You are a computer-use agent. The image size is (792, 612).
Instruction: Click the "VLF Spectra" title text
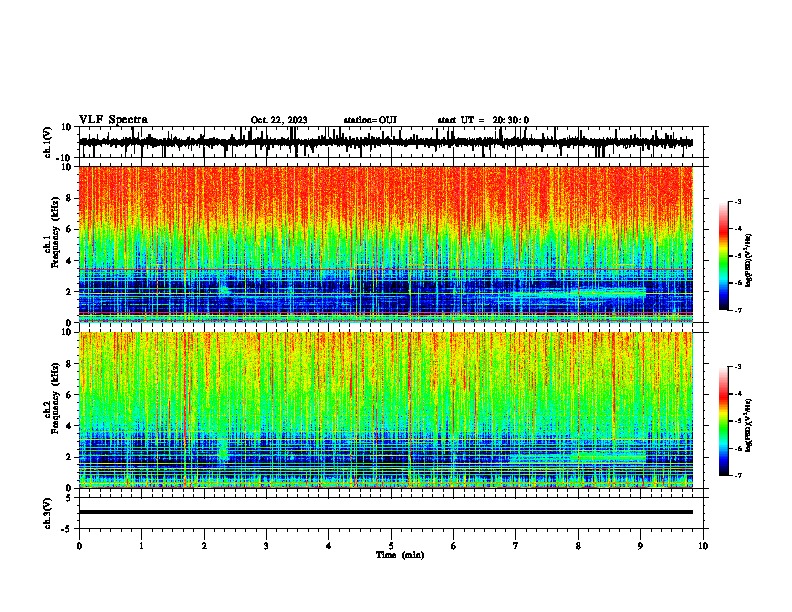[113, 120]
